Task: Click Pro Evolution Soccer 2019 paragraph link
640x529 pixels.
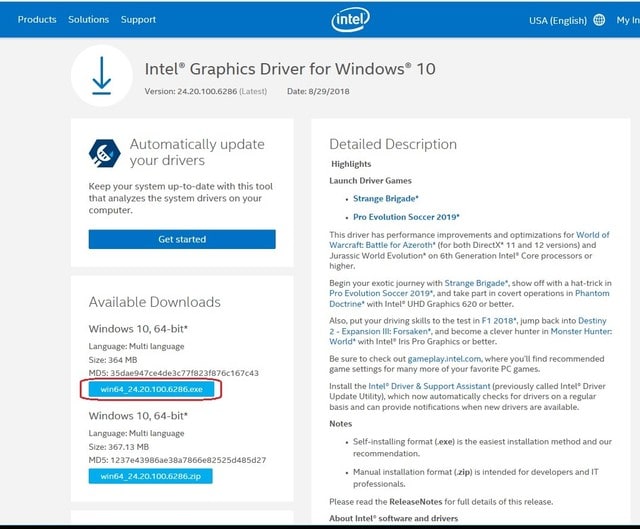Action: point(381,293)
